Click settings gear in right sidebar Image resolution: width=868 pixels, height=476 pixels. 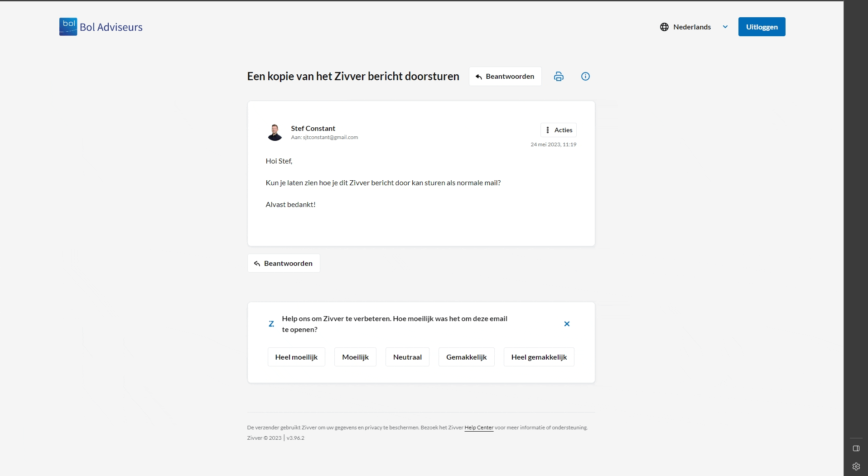[856, 466]
